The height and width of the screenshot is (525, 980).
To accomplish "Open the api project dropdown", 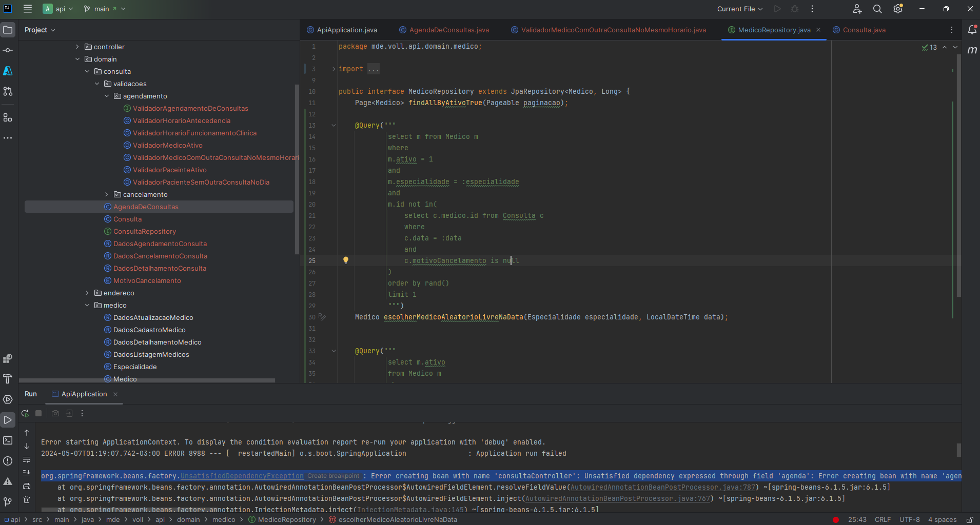I will click(x=58, y=9).
